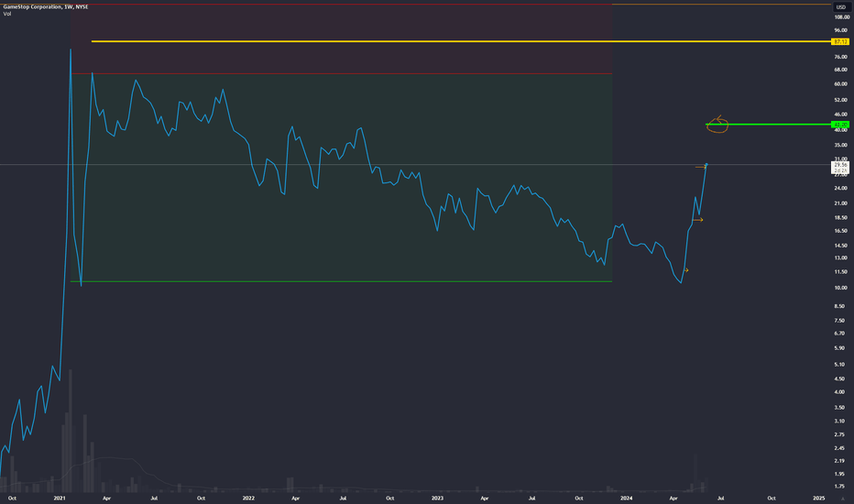
Task: Select the green 43.00 price label
Action: 840,125
